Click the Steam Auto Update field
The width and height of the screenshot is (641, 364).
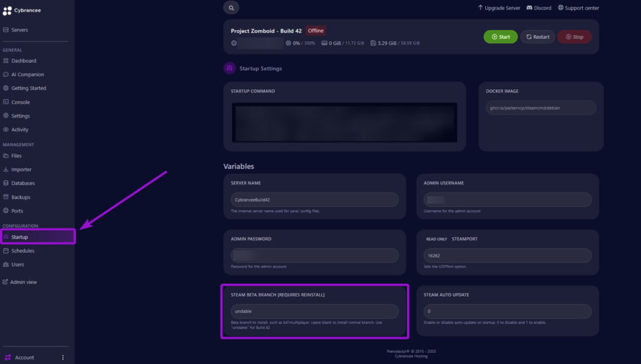(507, 311)
